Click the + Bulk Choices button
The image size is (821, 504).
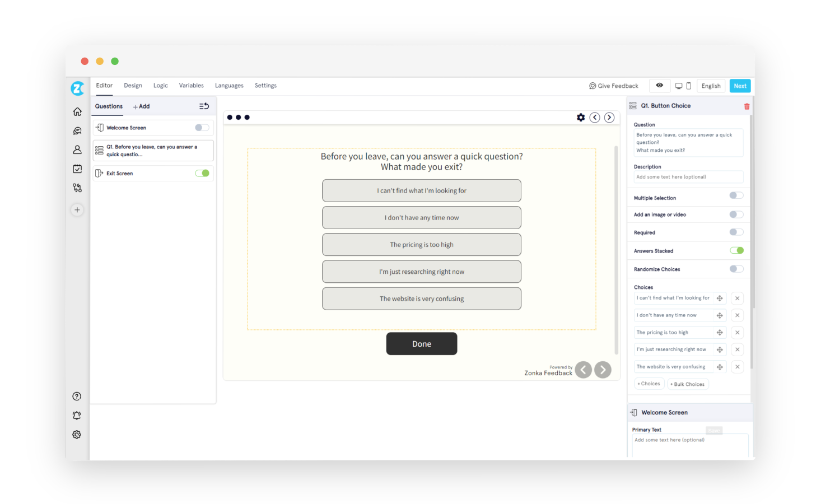[x=688, y=384]
